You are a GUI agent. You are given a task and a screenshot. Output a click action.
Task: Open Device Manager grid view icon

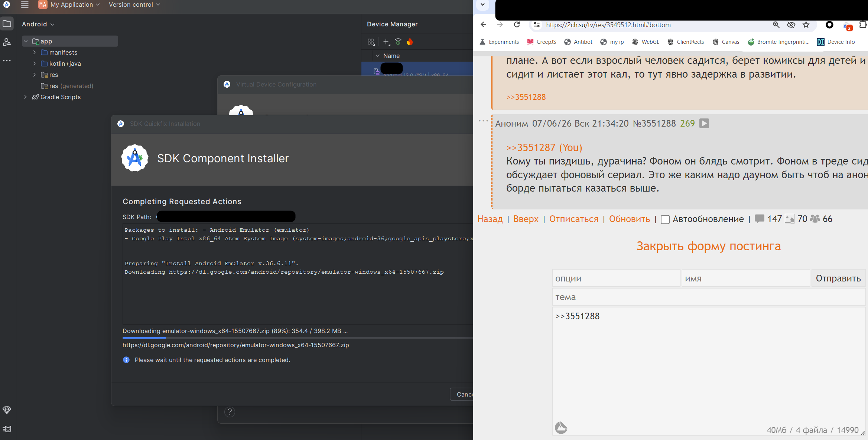pos(371,42)
